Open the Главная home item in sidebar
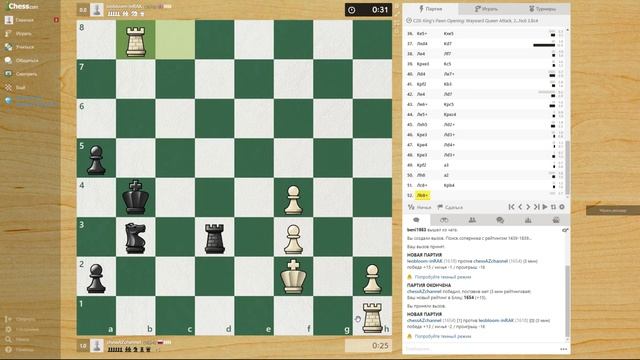This screenshot has width=640, height=360. [x=20, y=20]
